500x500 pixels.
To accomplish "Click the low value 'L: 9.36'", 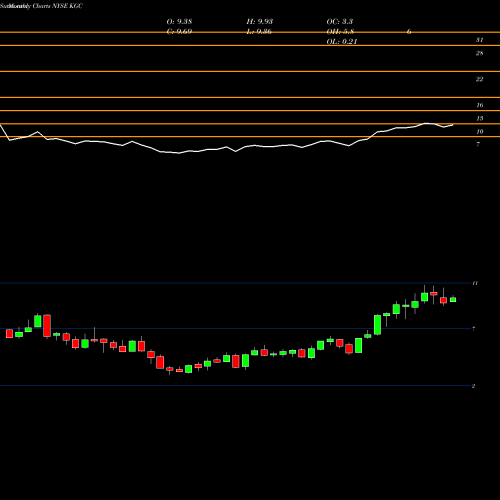I will coord(259,32).
